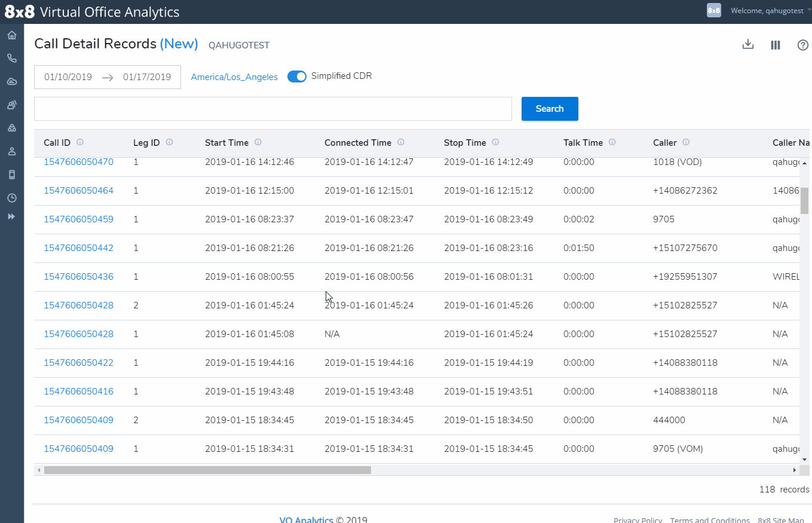The height and width of the screenshot is (523, 812).
Task: Open call record 1547606050459
Action: pos(78,219)
